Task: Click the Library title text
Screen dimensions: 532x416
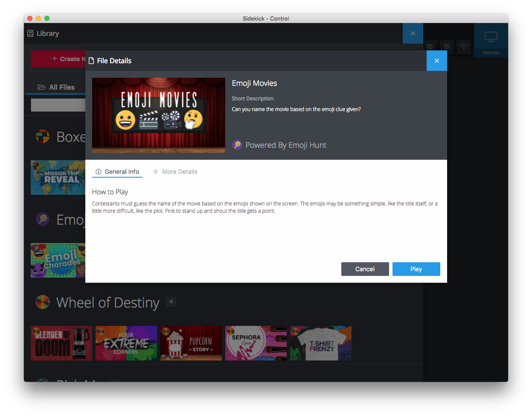Action: click(x=48, y=33)
